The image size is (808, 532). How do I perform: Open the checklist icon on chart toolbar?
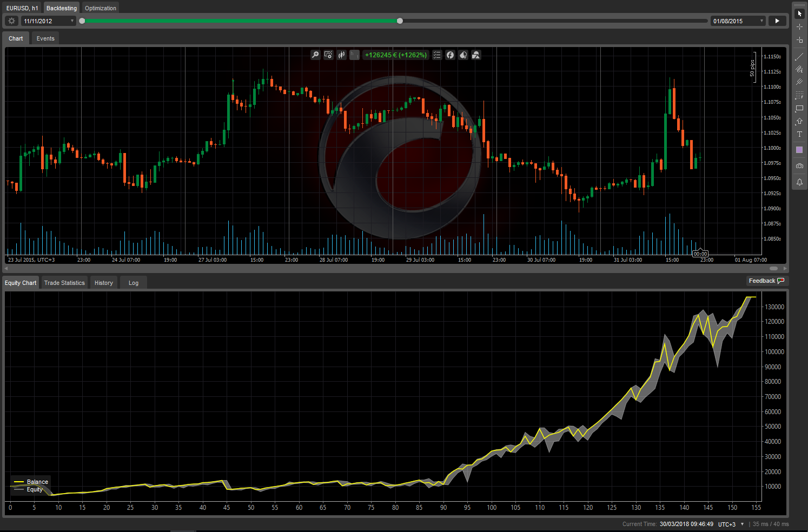tap(437, 55)
